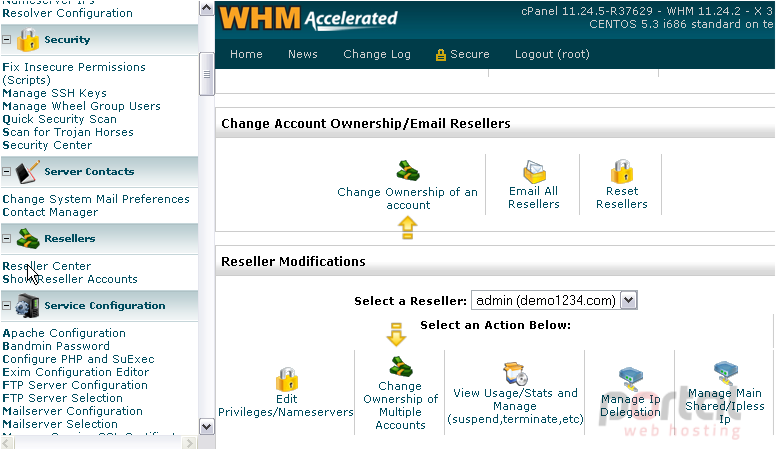
Task: Click the Resellers money icon in sidebar
Action: tap(28, 239)
